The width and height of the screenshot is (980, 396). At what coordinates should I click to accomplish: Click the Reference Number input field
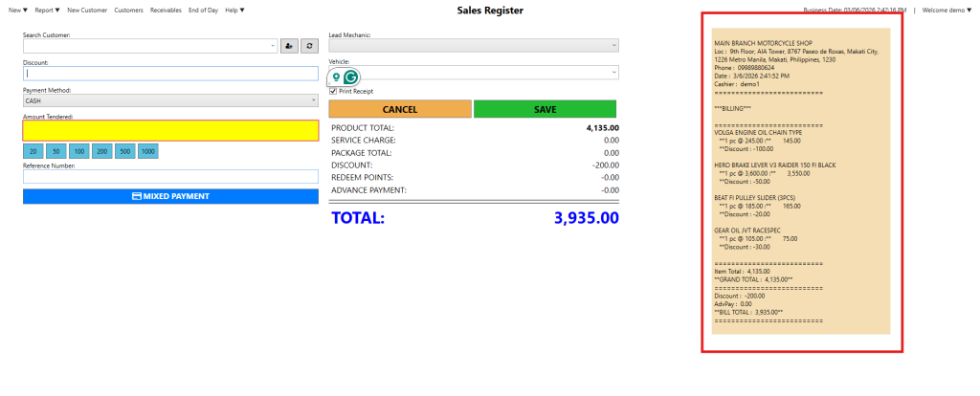pyautogui.click(x=170, y=177)
